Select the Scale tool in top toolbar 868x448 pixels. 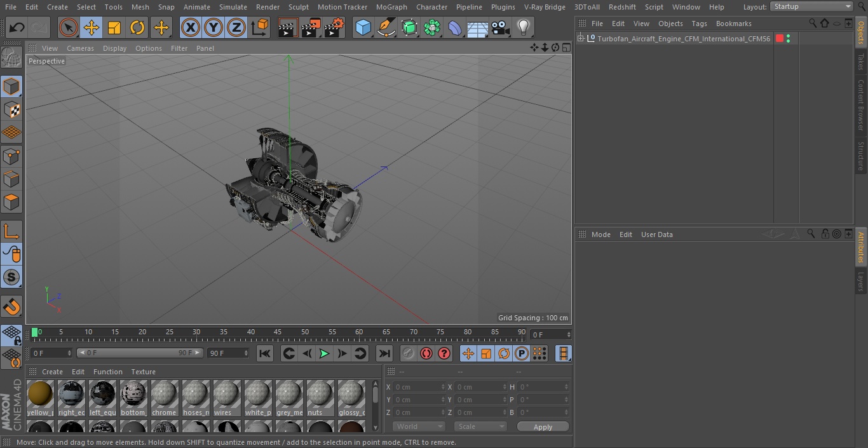114,27
